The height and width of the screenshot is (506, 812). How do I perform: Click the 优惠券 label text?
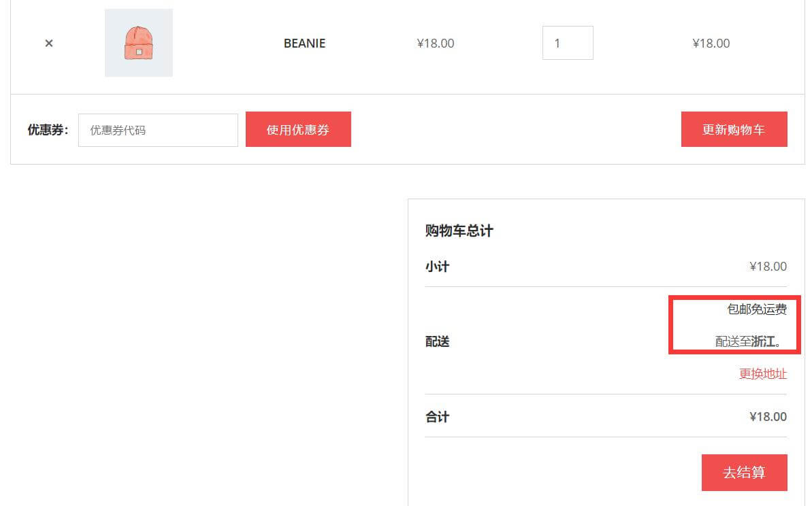(x=48, y=130)
